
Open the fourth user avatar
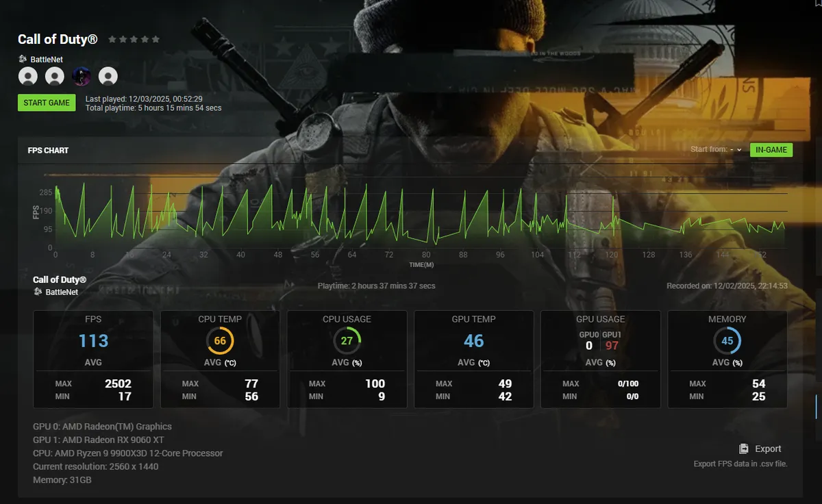pyautogui.click(x=108, y=76)
